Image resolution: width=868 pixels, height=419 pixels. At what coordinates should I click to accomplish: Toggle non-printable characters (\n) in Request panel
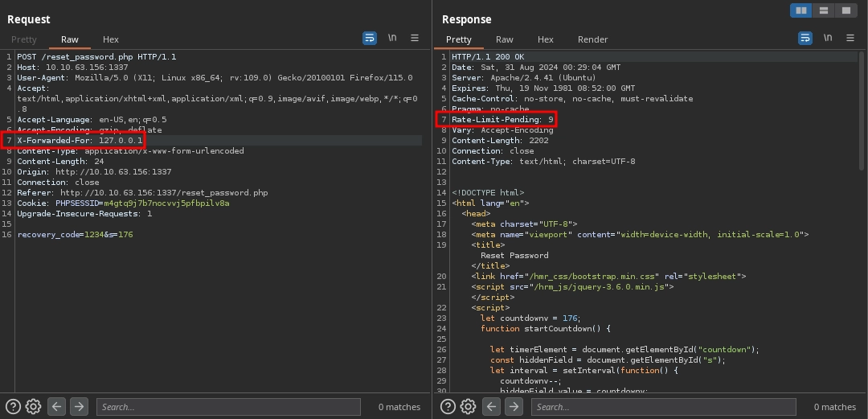[392, 38]
